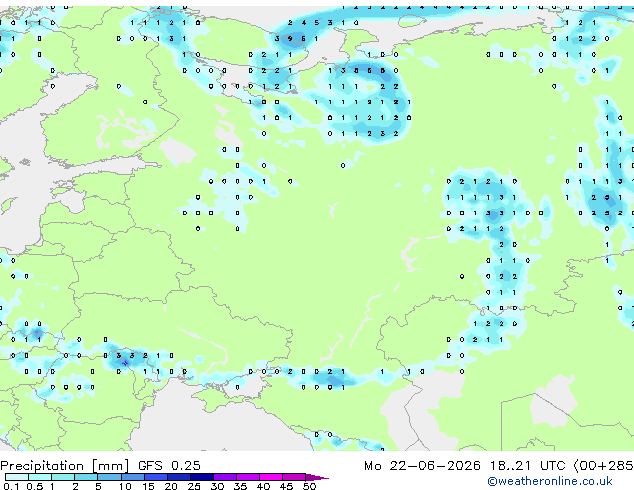Click the 5–10 mm legend color swatch

coord(110,477)
